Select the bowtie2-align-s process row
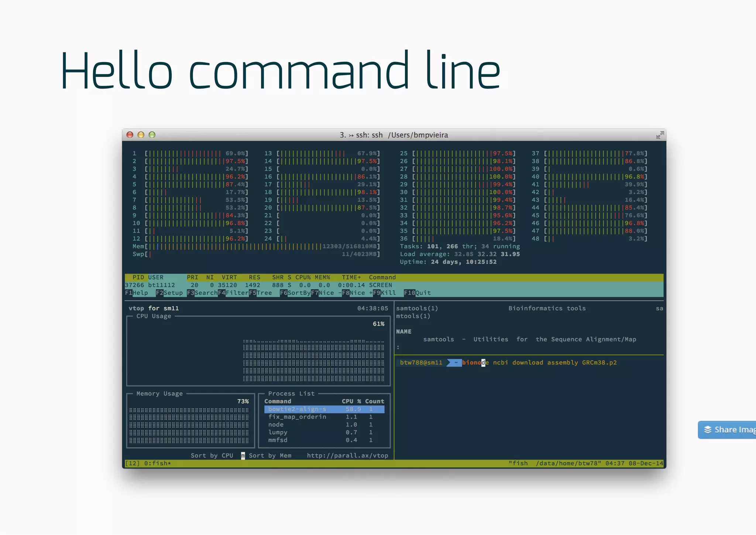 coord(324,409)
